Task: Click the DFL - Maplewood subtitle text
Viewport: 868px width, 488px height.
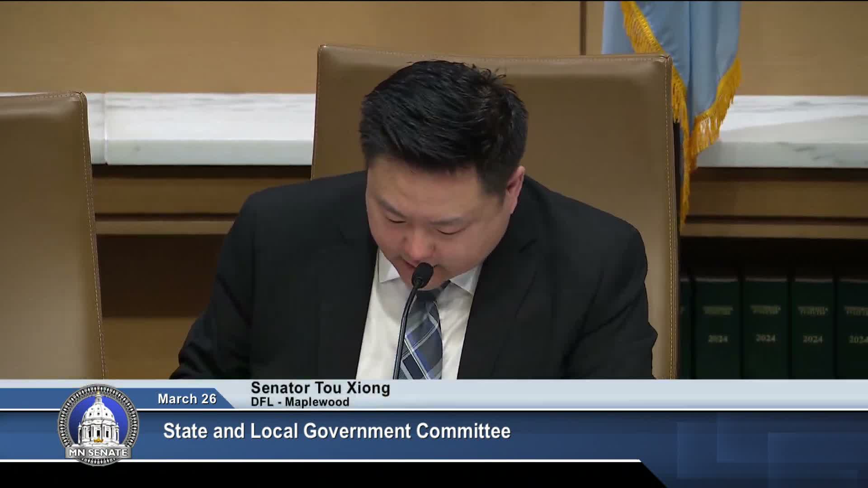Action: [x=300, y=402]
